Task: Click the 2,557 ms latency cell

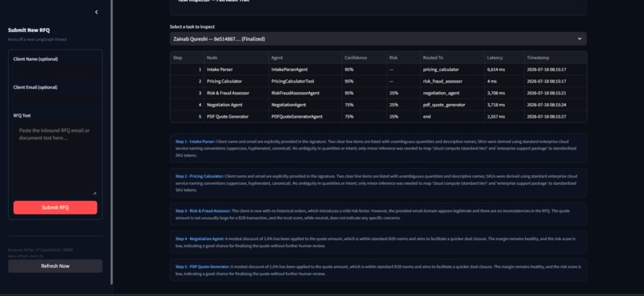Action: coord(504,117)
